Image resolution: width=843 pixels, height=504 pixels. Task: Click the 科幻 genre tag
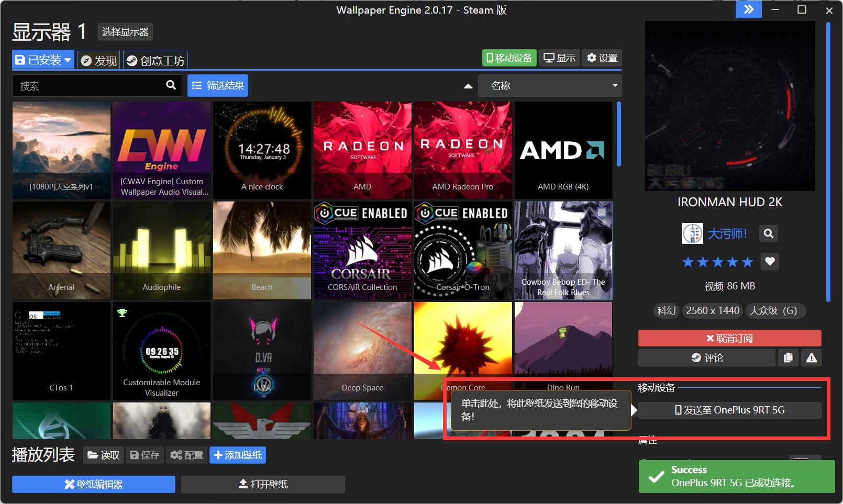666,311
